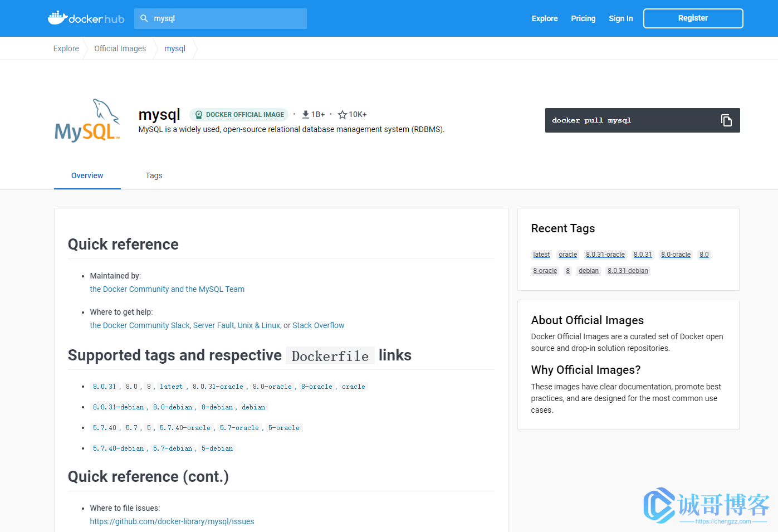Open the 8.0.31 Dockerfile tag link
The image size is (778, 532).
(105, 387)
